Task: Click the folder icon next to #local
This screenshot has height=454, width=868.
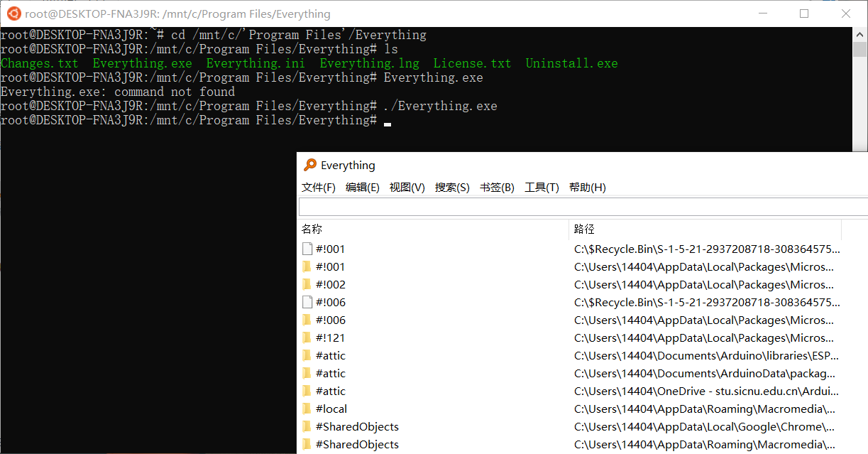Action: [307, 409]
